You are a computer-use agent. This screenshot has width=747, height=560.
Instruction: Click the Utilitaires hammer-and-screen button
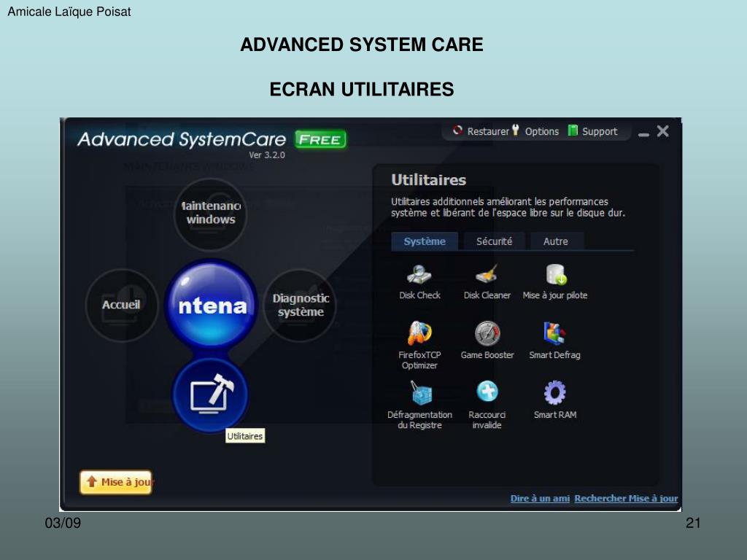(x=210, y=395)
